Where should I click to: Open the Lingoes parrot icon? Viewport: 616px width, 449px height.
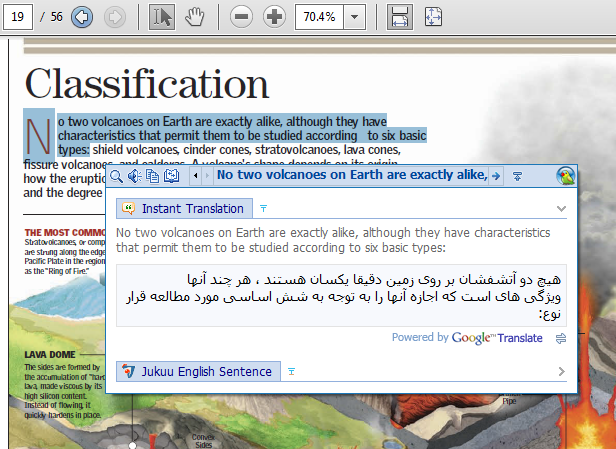(x=566, y=176)
